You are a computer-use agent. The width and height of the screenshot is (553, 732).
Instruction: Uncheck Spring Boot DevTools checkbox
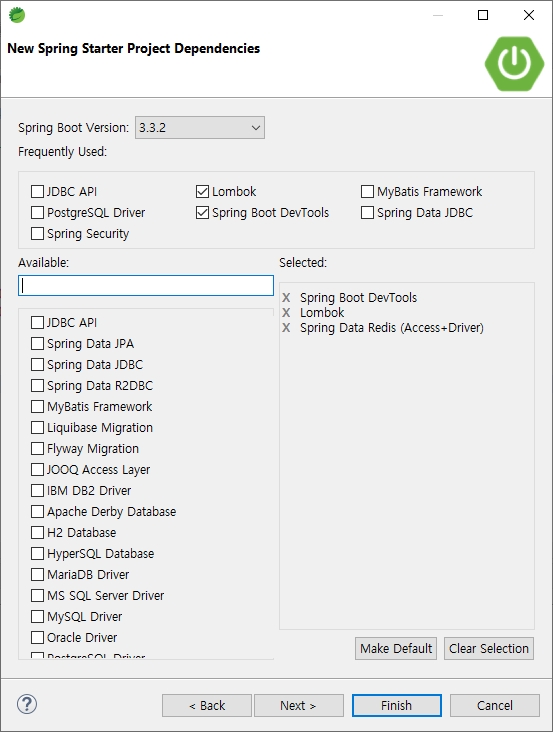(x=203, y=212)
